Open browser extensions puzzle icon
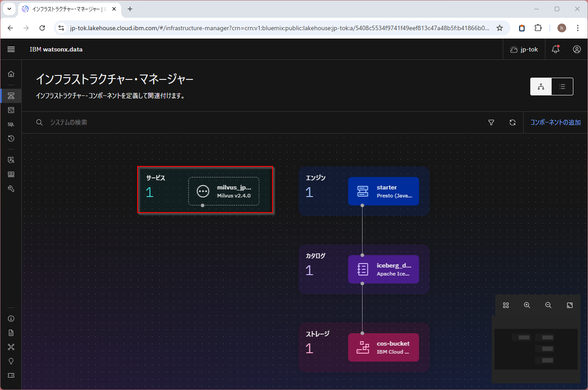Screen dimensions: 588x390 click(538, 28)
